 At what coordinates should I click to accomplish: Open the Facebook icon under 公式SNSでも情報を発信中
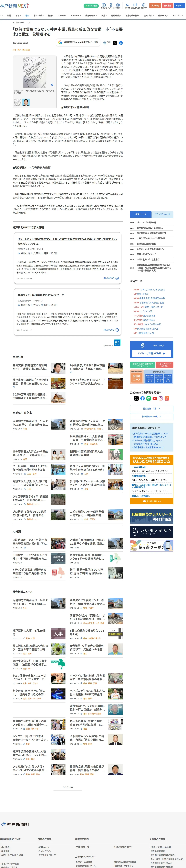point(142,398)
